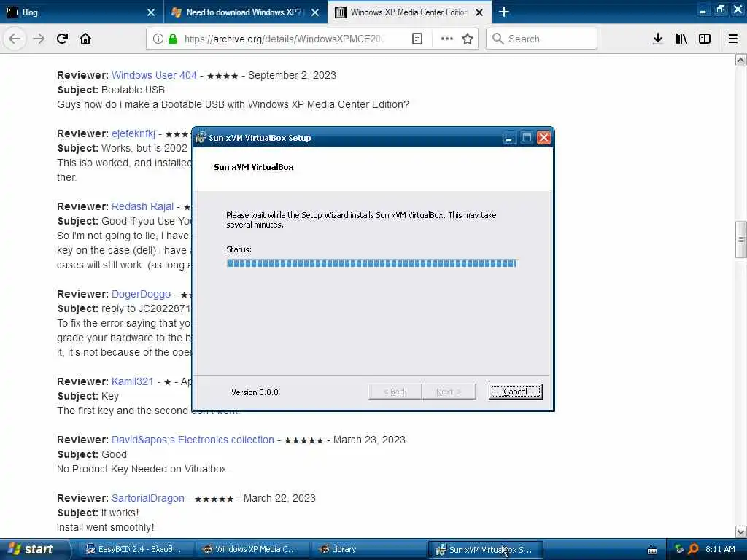Show site information icon in address bar
This screenshot has width=747, height=560.
pos(158,39)
